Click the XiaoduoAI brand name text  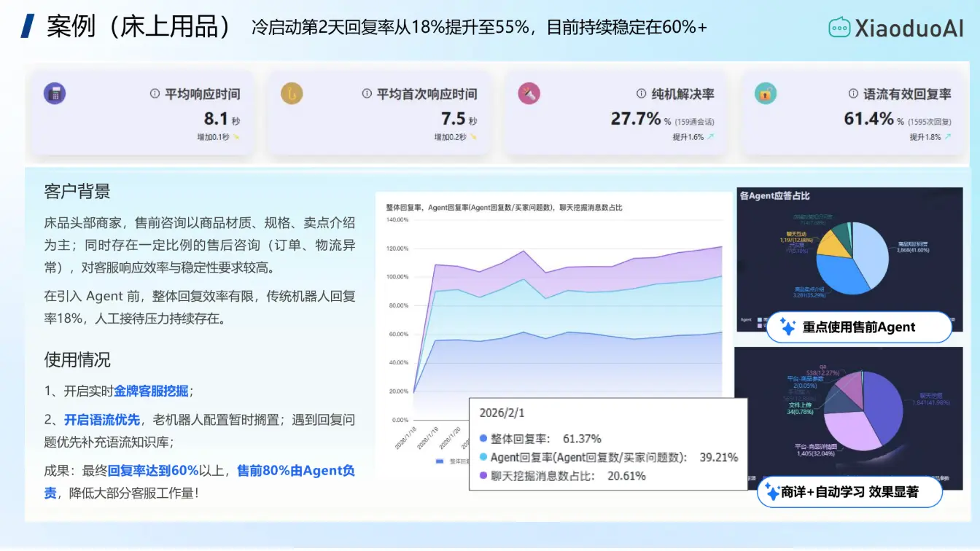(909, 28)
